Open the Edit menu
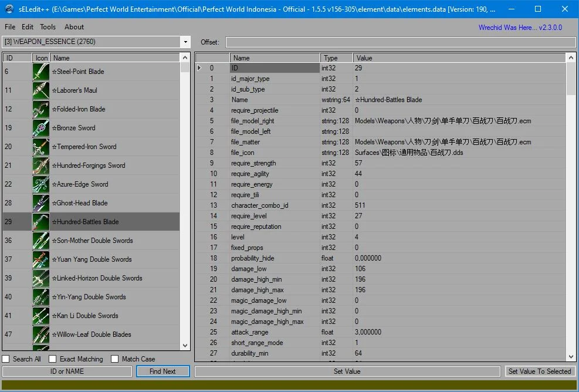This screenshot has height=392, width=579. [28, 27]
